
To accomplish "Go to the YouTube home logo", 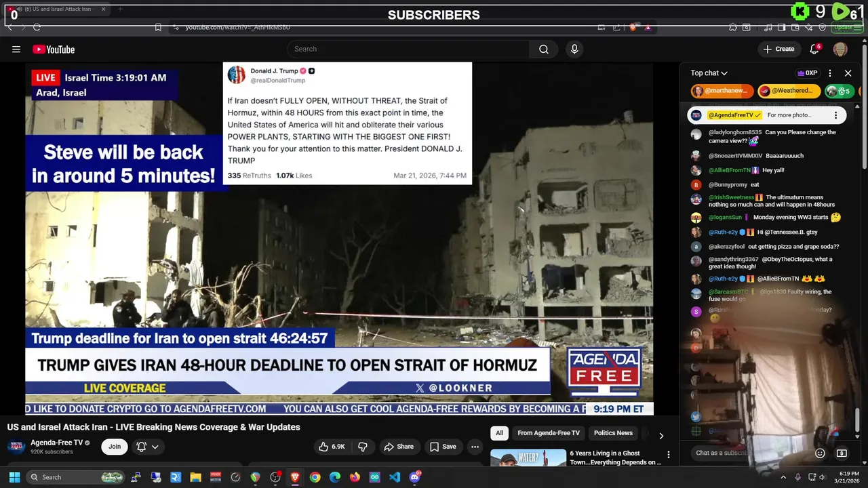I will [54, 49].
